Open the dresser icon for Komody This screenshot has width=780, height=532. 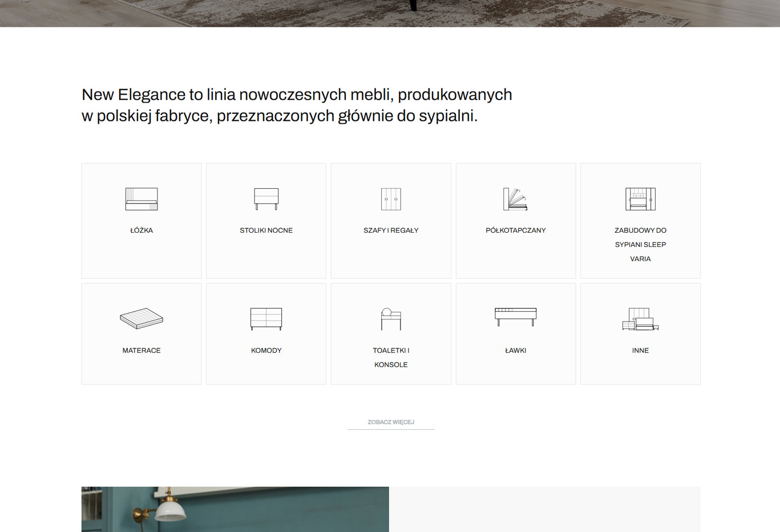click(x=266, y=319)
